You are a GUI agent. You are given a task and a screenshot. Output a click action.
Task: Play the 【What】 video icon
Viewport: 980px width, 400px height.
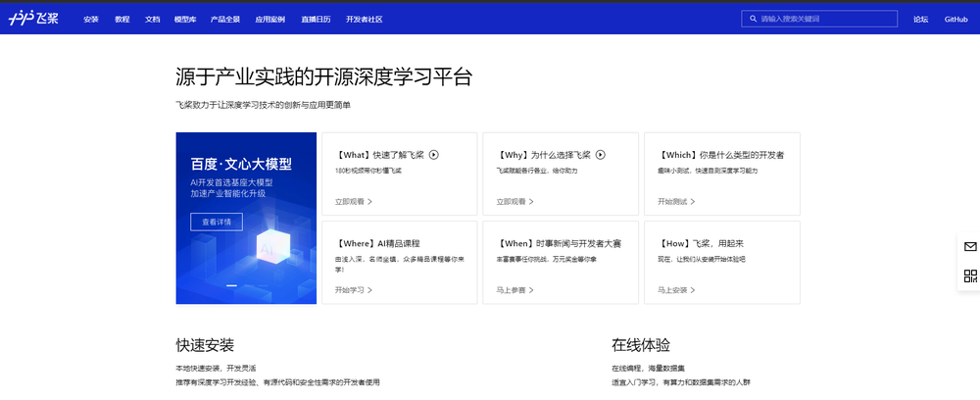434,155
